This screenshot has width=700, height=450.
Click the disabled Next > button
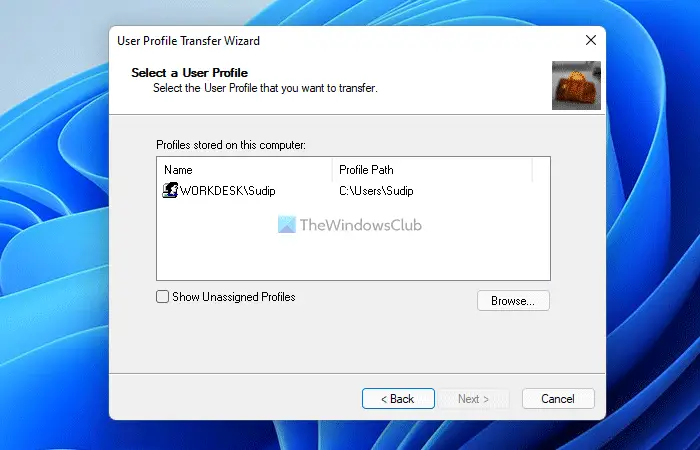click(473, 398)
